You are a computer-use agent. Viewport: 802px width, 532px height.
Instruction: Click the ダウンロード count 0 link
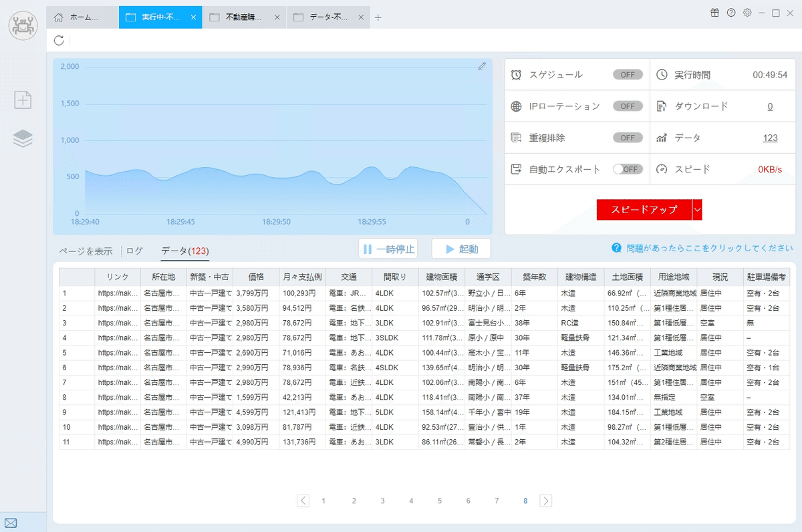pyautogui.click(x=770, y=106)
